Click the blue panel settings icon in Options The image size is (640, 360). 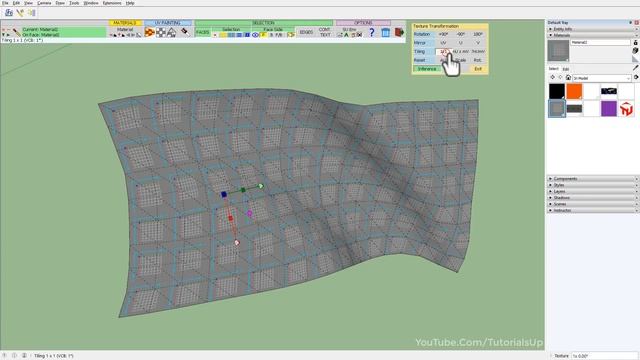[385, 32]
